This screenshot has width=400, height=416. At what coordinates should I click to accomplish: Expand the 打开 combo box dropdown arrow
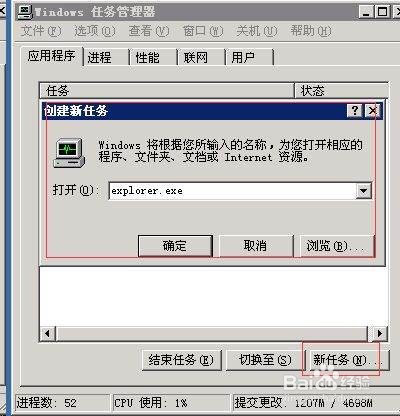click(x=364, y=191)
